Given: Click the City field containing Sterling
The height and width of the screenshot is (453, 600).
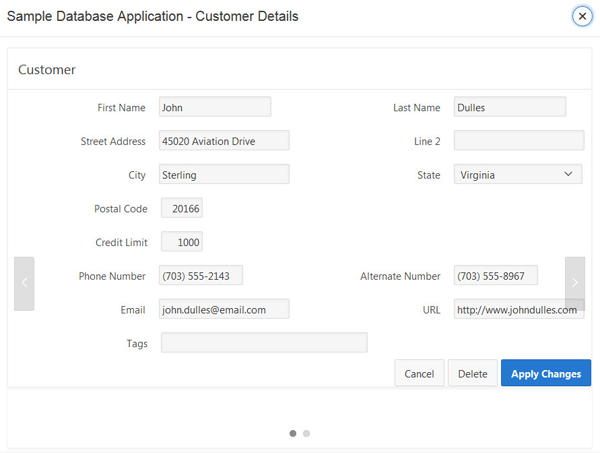Looking at the screenshot, I should (x=224, y=174).
